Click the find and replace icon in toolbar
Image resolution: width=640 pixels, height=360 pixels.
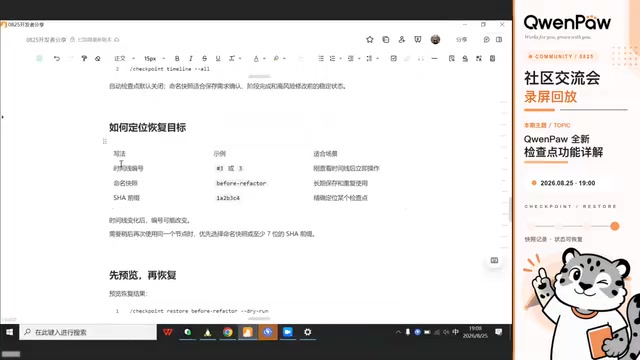451,59
